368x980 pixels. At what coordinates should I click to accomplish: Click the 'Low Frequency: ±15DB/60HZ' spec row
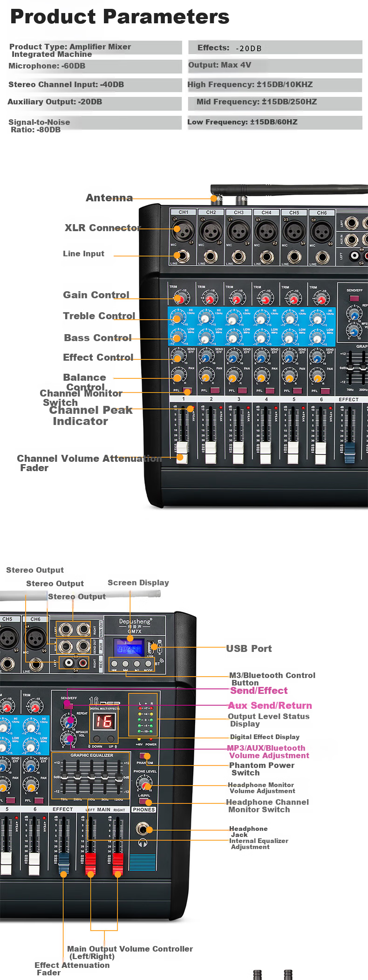coord(275,122)
